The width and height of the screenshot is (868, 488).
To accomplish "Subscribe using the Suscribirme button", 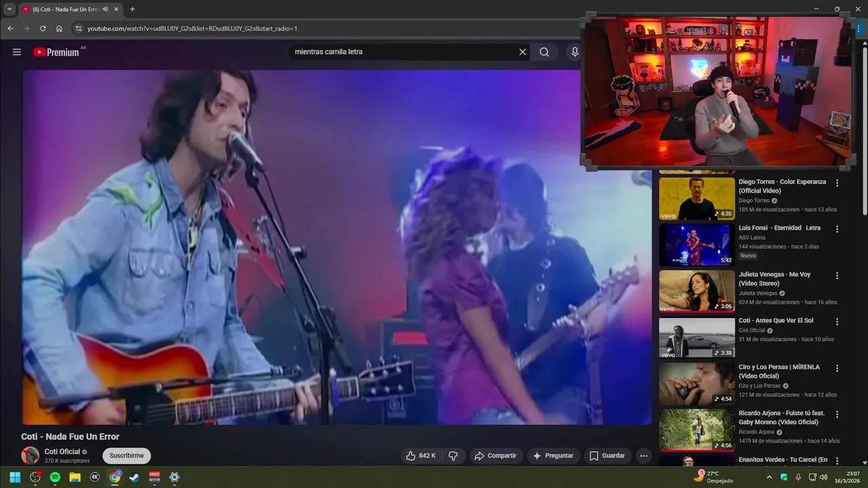I will click(x=127, y=455).
